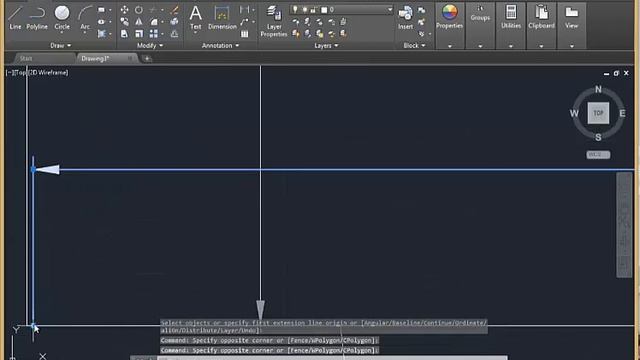The height and width of the screenshot is (360, 640).
Task: Activate the Array tool
Action: [153, 33]
